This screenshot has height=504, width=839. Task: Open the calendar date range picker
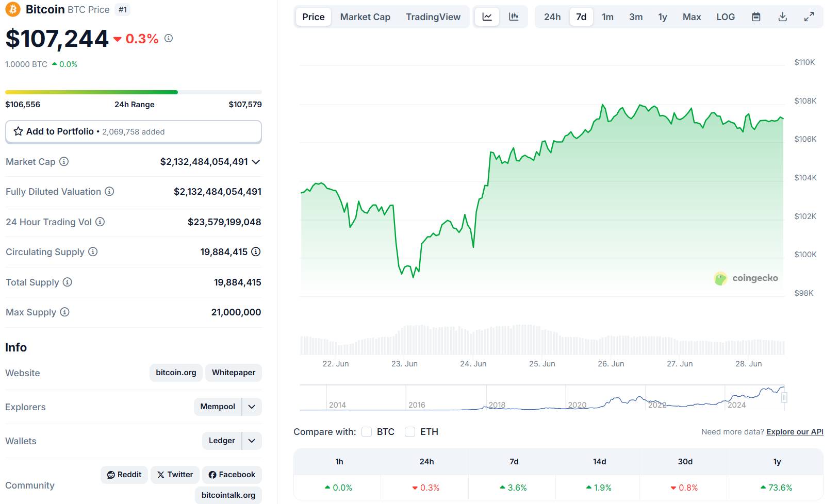click(x=756, y=16)
